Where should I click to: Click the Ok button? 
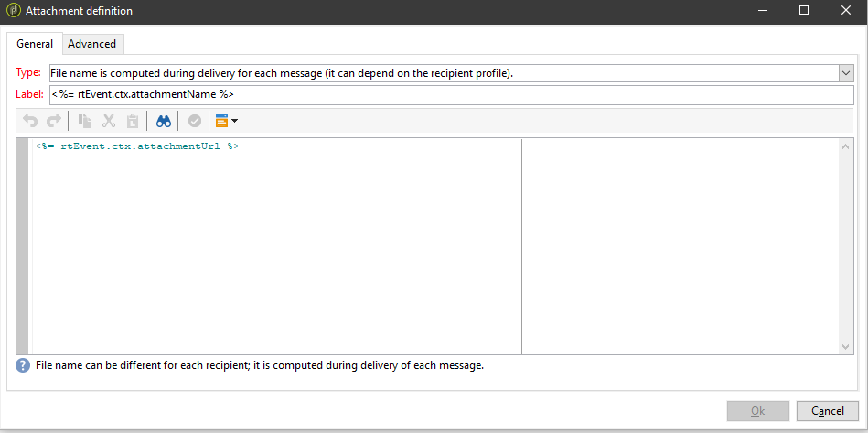pos(757,411)
